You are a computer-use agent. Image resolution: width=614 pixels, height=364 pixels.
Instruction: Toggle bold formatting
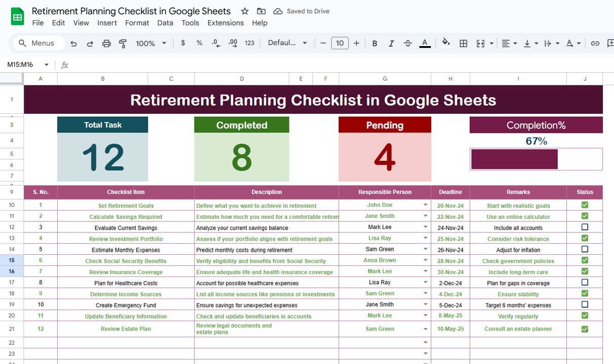click(375, 43)
